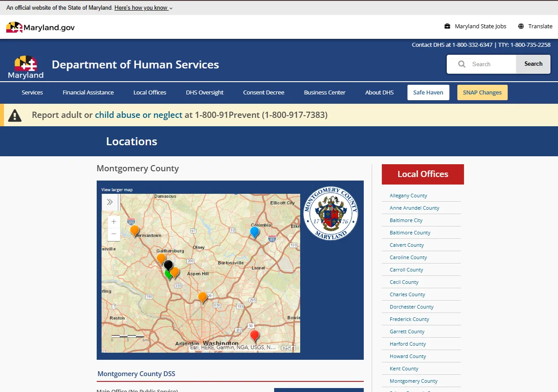Open the Financial Assistance menu
The width and height of the screenshot is (558, 392).
coord(88,92)
